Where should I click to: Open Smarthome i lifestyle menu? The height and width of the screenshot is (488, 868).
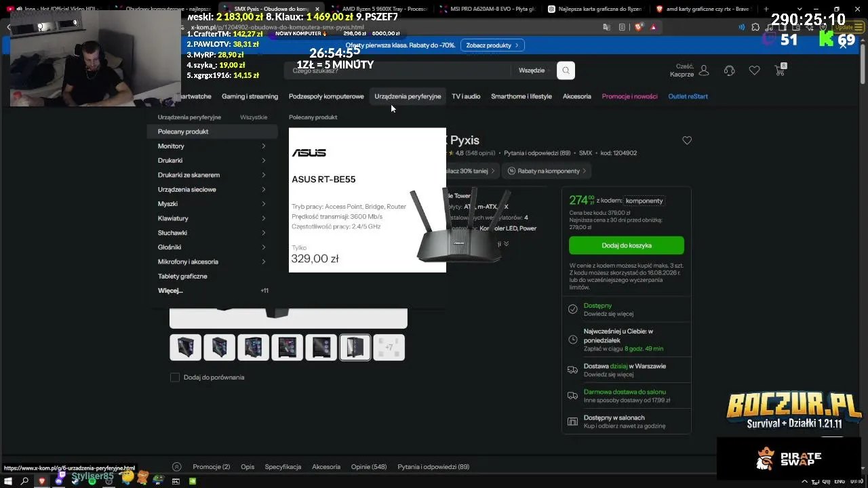[x=521, y=96]
